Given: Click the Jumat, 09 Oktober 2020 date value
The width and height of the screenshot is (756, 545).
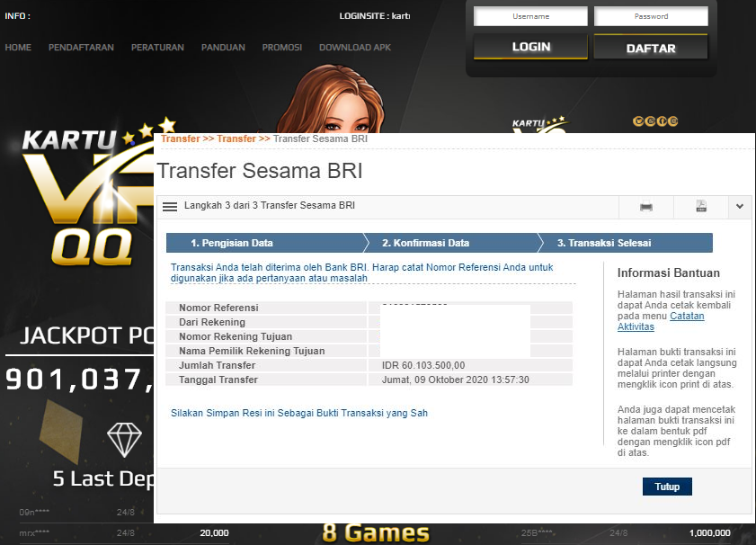Looking at the screenshot, I should click(455, 380).
